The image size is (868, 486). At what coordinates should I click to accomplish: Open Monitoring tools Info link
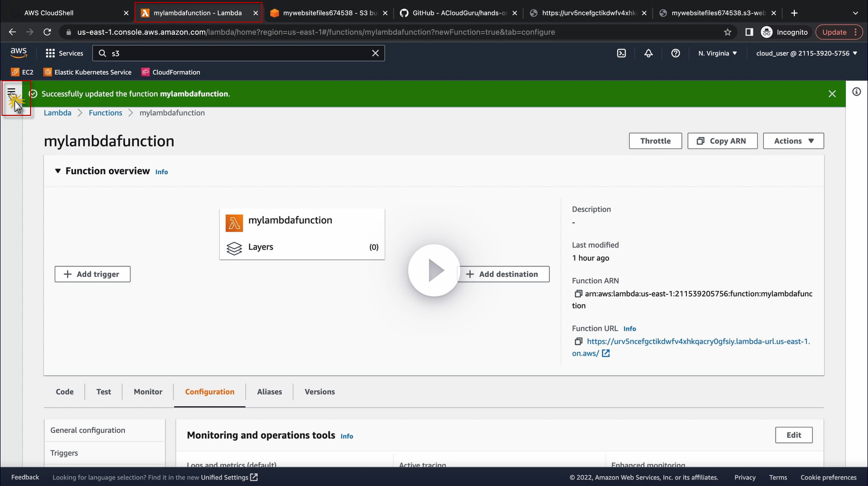(x=347, y=436)
